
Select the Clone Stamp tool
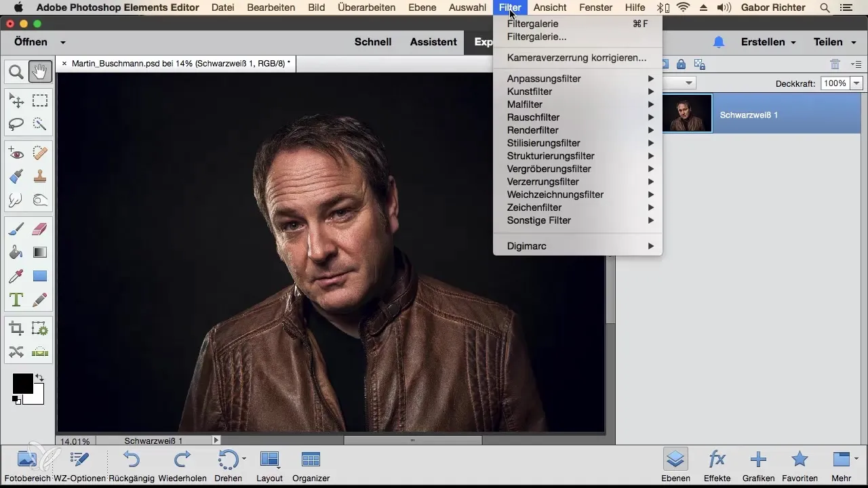(40, 177)
